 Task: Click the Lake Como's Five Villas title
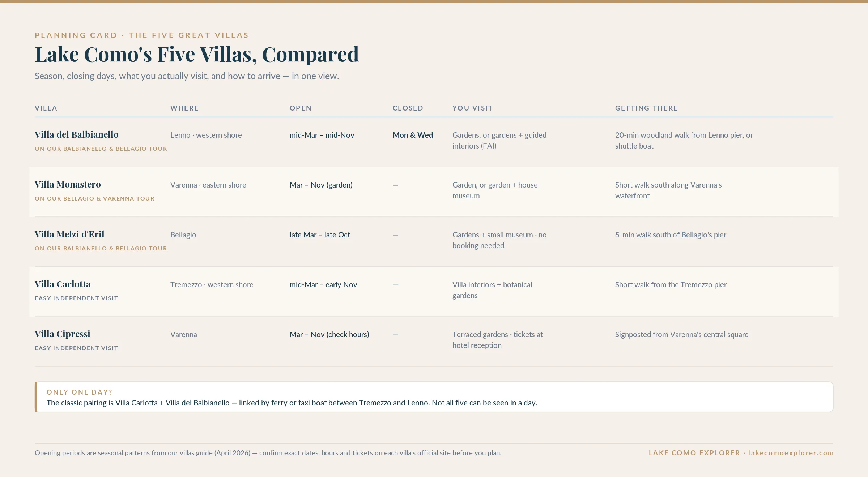pyautogui.click(x=197, y=55)
